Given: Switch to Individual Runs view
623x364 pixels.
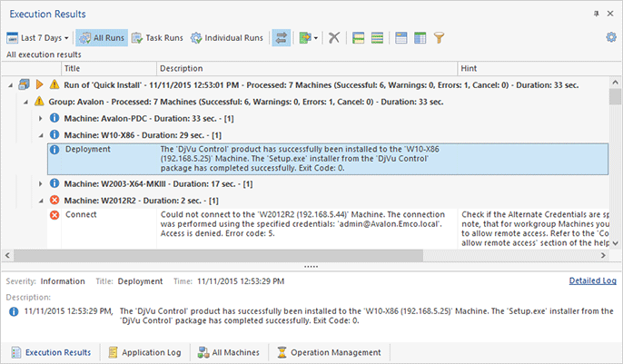Looking at the screenshot, I should click(x=227, y=38).
